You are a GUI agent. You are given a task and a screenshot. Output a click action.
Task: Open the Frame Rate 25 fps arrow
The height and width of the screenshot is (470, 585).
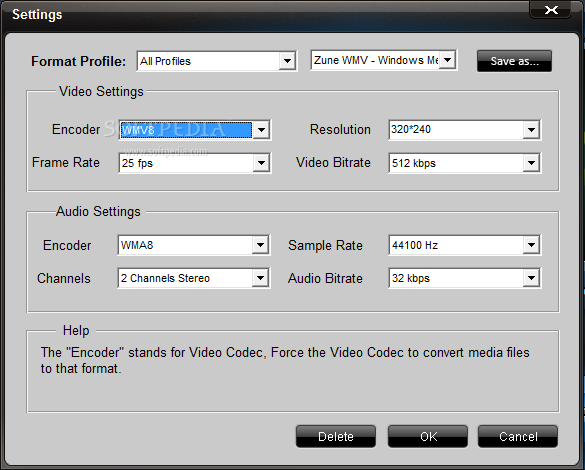coord(261,163)
